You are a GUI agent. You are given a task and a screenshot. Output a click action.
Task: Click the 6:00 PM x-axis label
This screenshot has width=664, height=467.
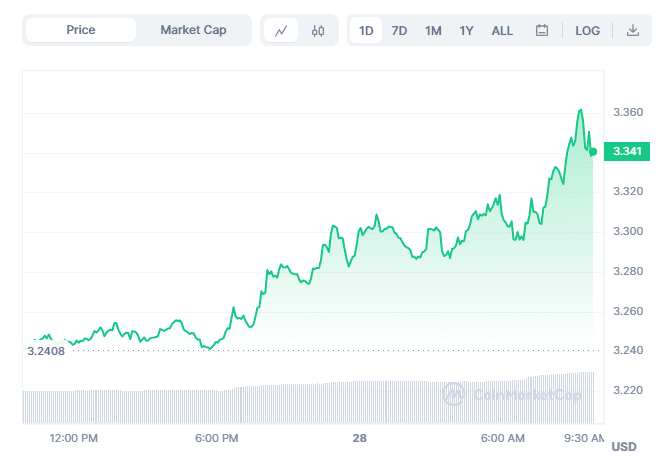click(216, 438)
